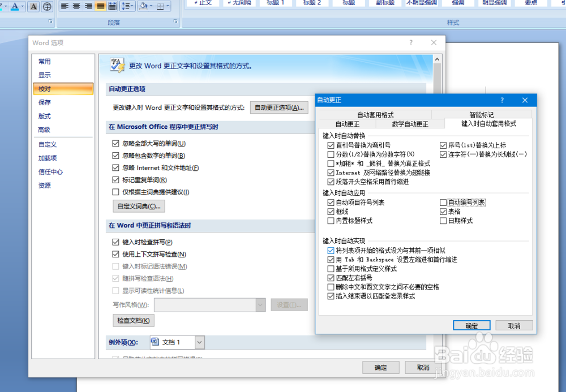Select 保存 in options sidebar
Viewport: 566px width, 392px height.
pyautogui.click(x=63, y=102)
